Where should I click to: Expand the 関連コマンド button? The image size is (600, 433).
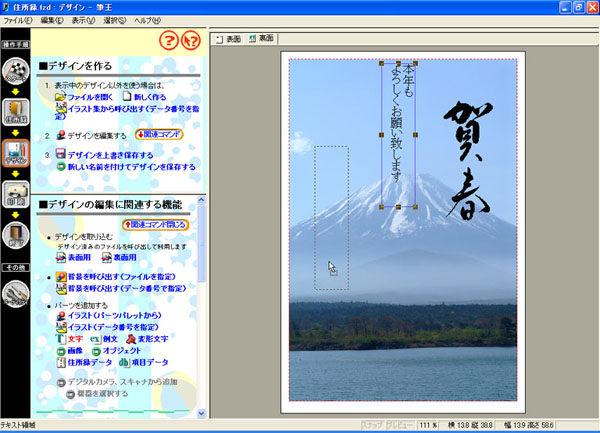click(158, 134)
